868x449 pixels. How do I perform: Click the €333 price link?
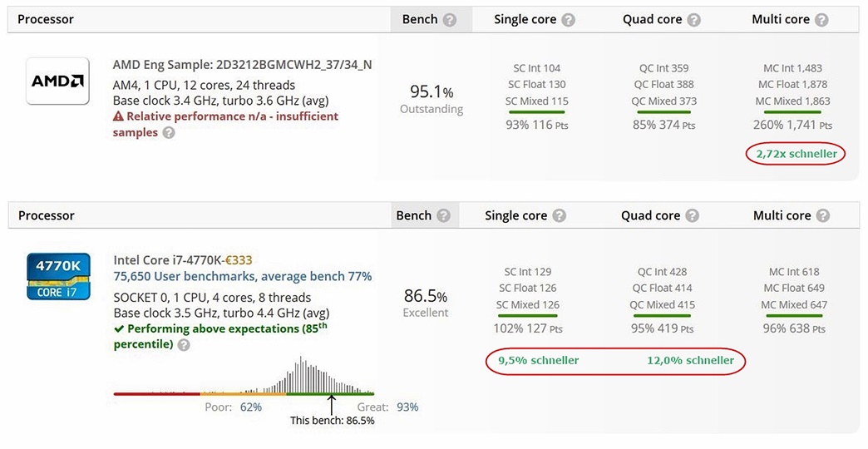point(239,259)
